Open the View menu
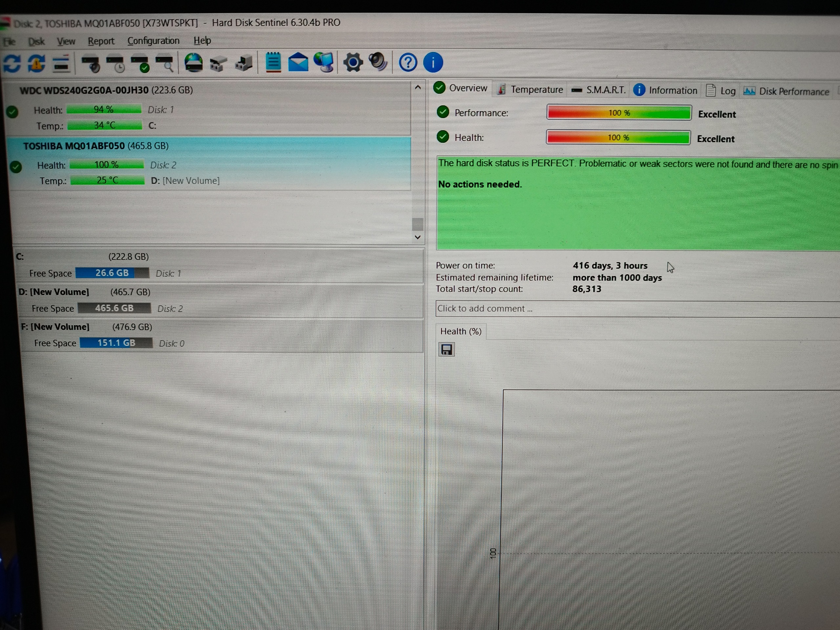The height and width of the screenshot is (630, 840). point(66,41)
